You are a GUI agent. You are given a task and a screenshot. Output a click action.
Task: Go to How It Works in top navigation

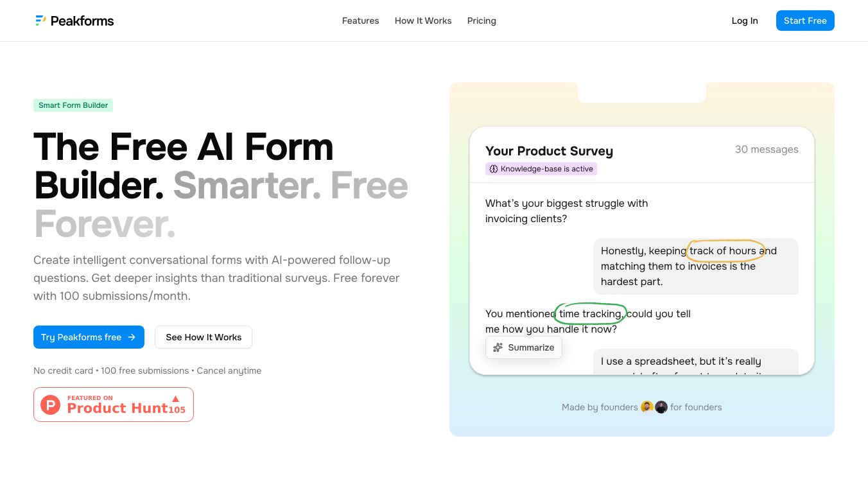click(x=423, y=21)
